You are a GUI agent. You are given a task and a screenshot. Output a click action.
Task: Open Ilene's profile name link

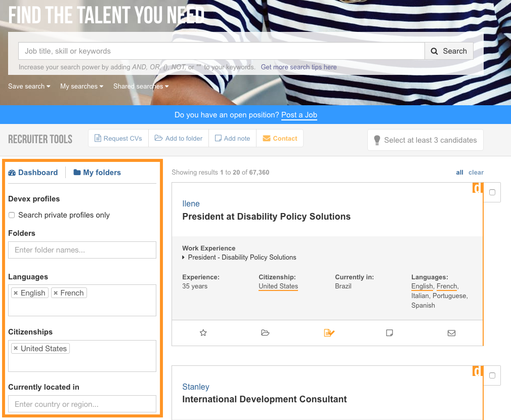(191, 203)
